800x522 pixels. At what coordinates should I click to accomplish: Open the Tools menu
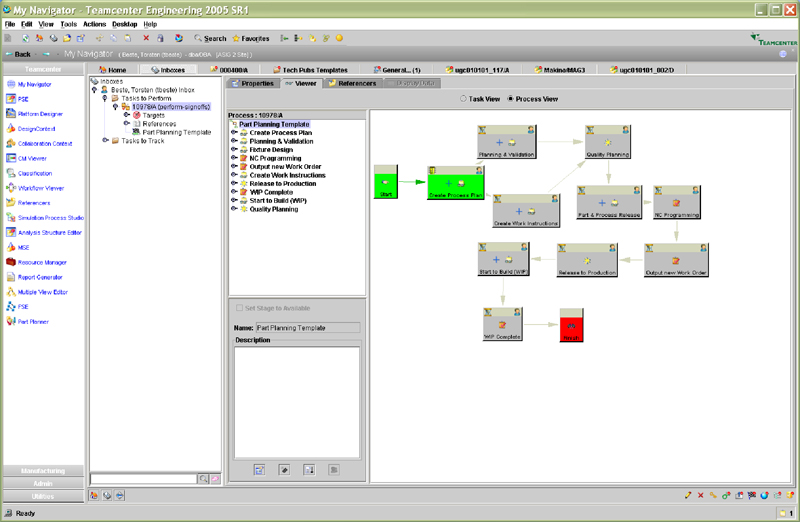click(x=68, y=24)
